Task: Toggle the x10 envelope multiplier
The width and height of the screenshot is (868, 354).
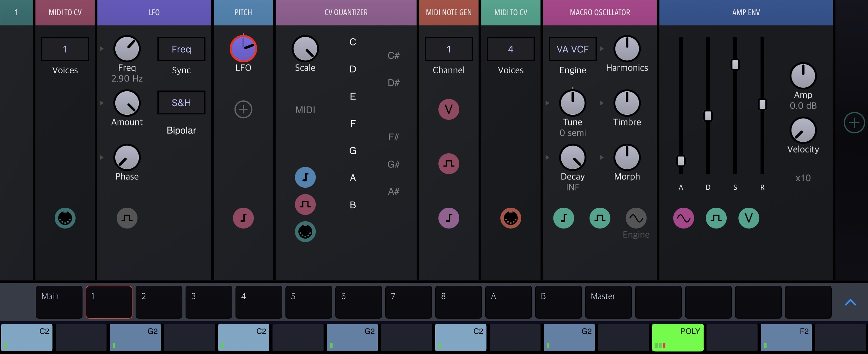Action: tap(803, 178)
